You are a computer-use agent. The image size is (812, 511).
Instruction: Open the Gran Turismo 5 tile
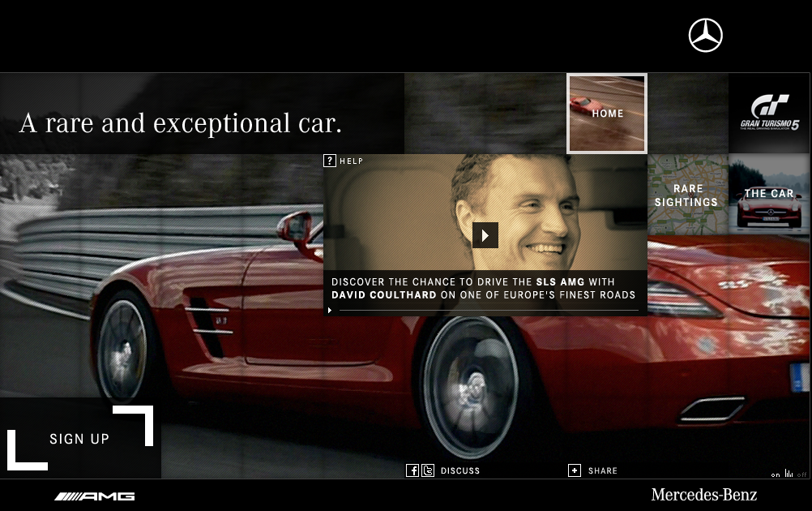(770, 113)
